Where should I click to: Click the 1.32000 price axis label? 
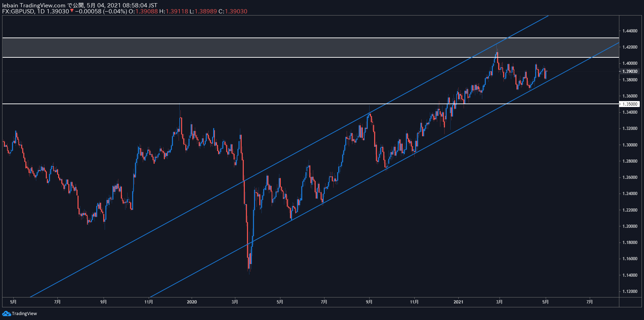pos(630,128)
